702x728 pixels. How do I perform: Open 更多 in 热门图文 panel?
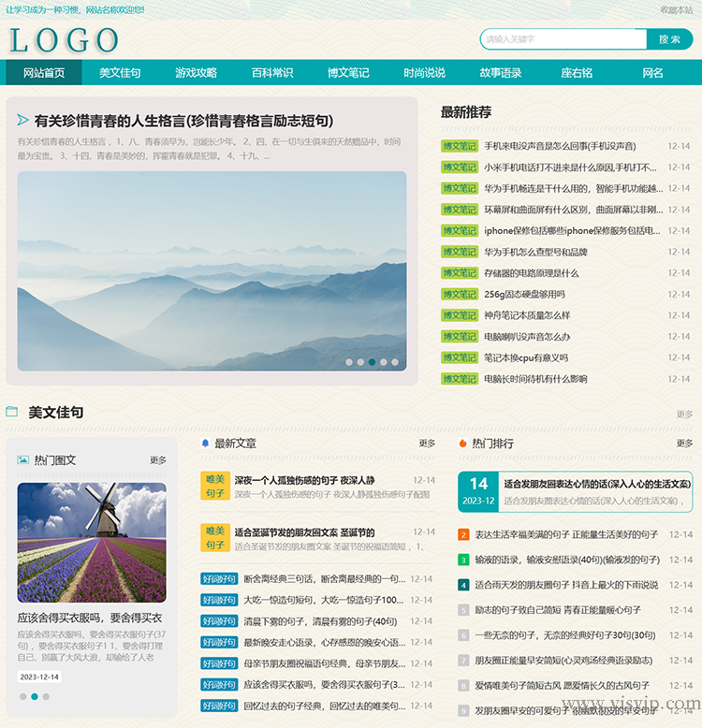(x=158, y=460)
